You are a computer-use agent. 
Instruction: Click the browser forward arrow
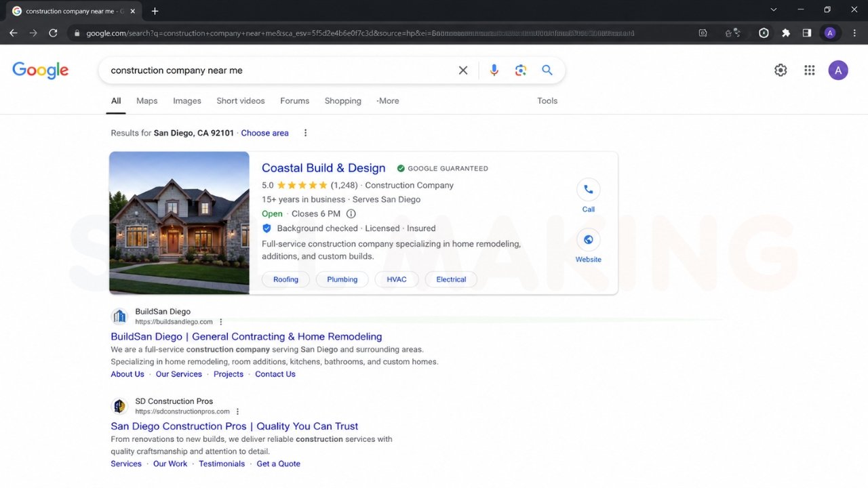click(x=33, y=33)
